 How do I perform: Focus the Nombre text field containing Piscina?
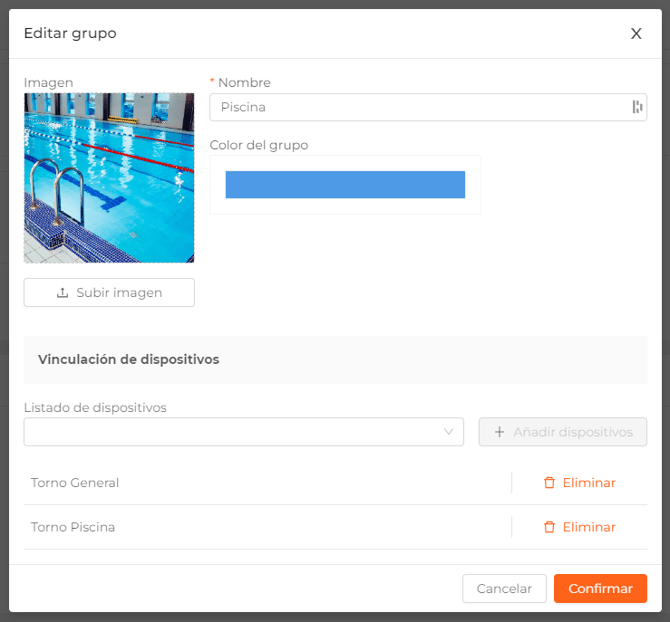click(x=420, y=107)
